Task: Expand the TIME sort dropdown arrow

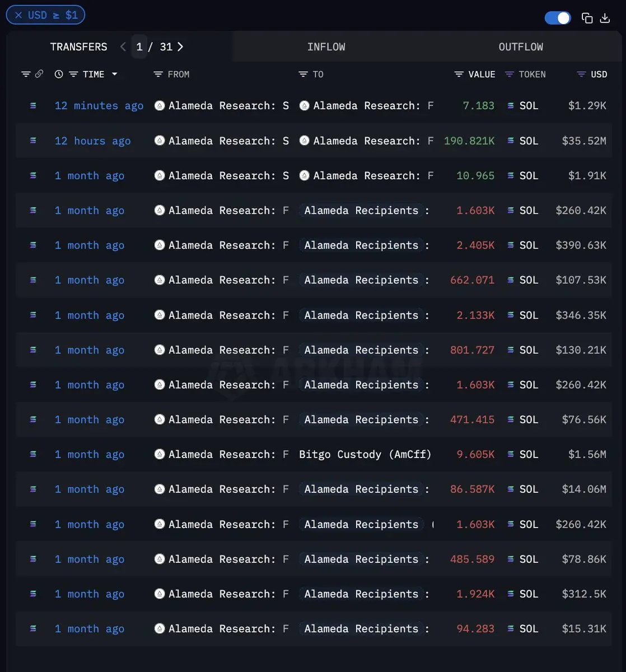Action: [115, 74]
